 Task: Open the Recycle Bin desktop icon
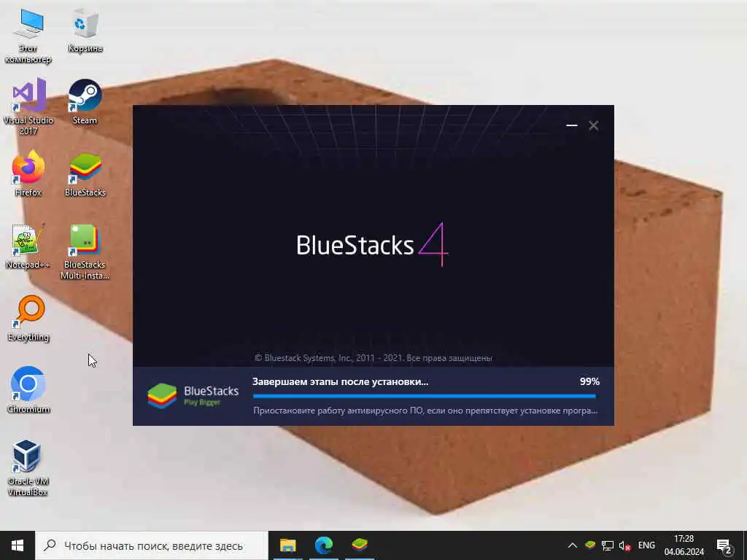click(85, 31)
